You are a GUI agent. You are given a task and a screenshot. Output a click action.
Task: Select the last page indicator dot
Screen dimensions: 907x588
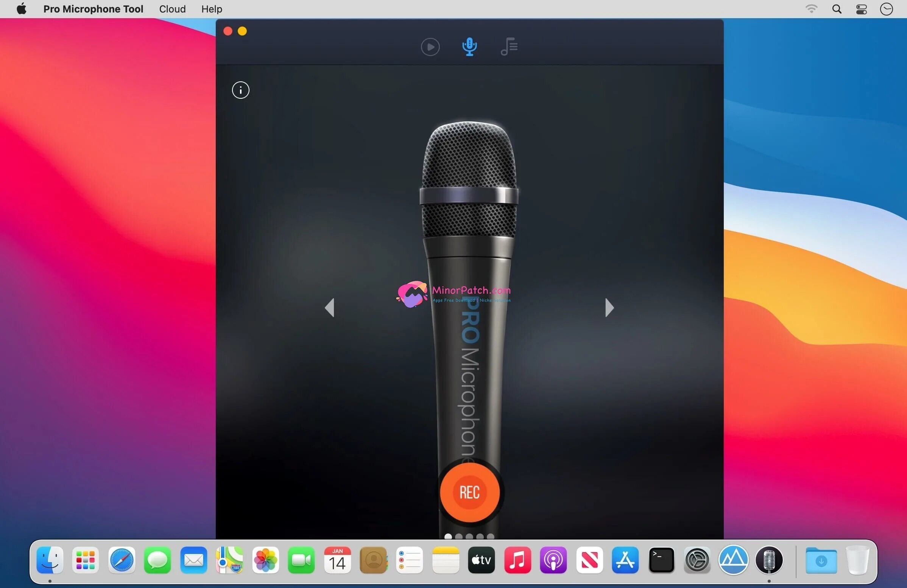(491, 536)
